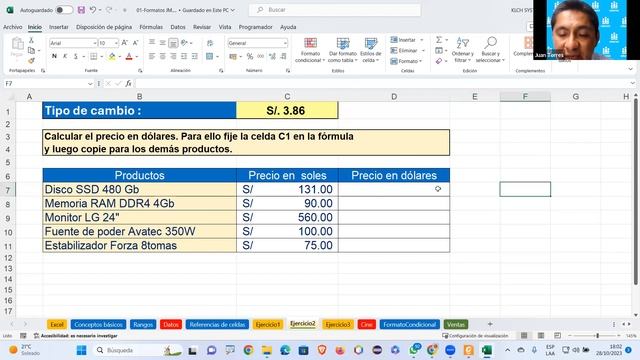Open the Ejercicio3 sheet tab
640x360 pixels.
338,324
